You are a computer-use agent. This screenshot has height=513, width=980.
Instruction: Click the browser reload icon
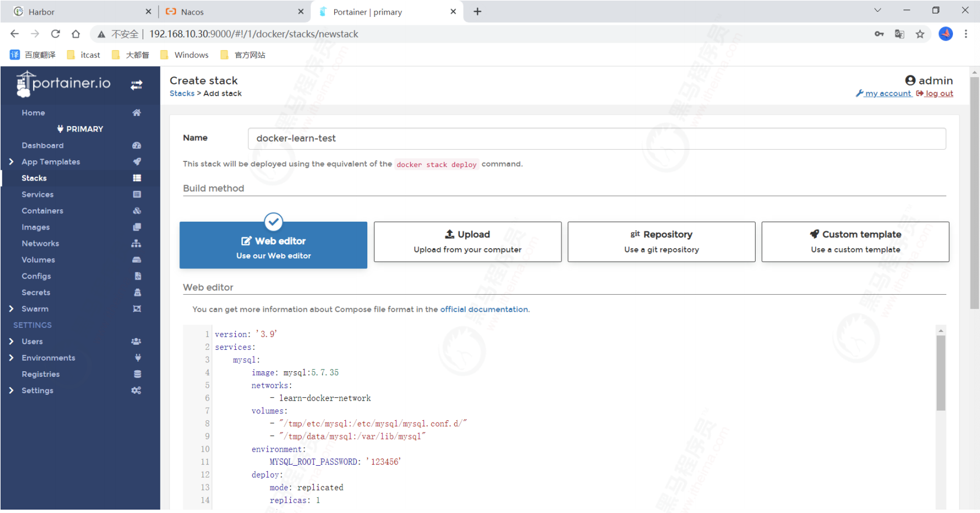tap(55, 34)
